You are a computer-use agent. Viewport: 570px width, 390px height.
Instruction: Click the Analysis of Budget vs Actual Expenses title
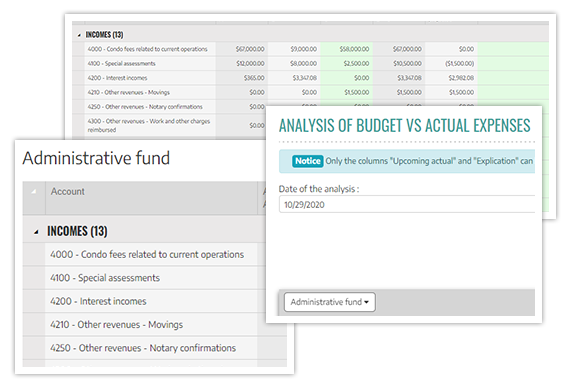[405, 126]
